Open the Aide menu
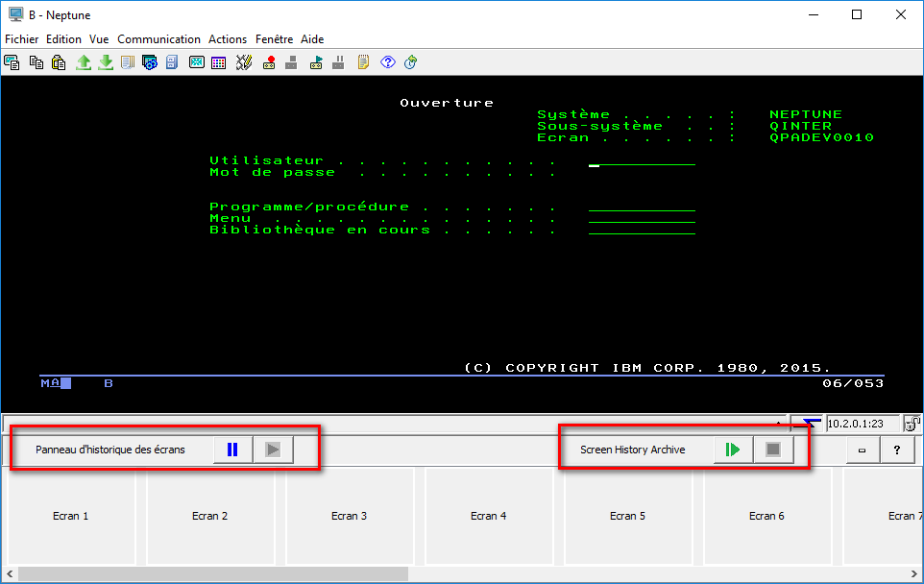This screenshot has width=924, height=584. (312, 39)
